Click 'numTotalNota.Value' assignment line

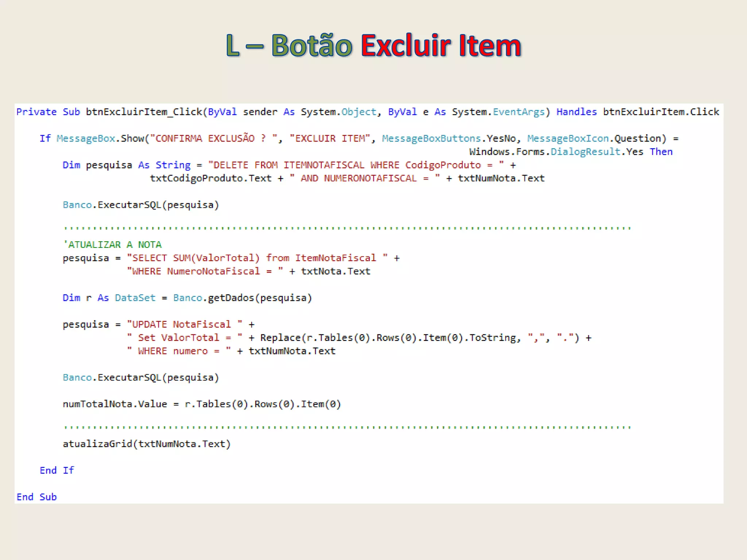[x=202, y=404]
